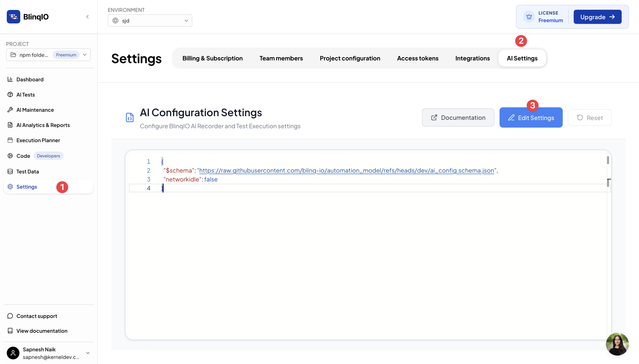Click the BlinqIO logo icon
The height and width of the screenshot is (364, 639).
[x=14, y=17]
